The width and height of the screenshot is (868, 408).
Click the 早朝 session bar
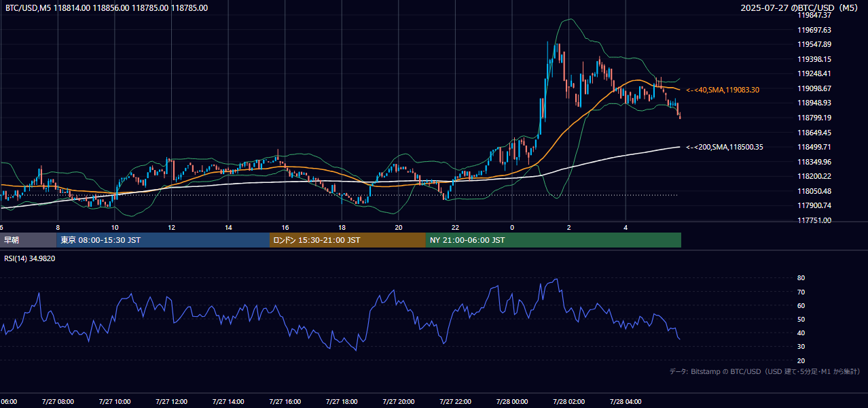(28, 240)
